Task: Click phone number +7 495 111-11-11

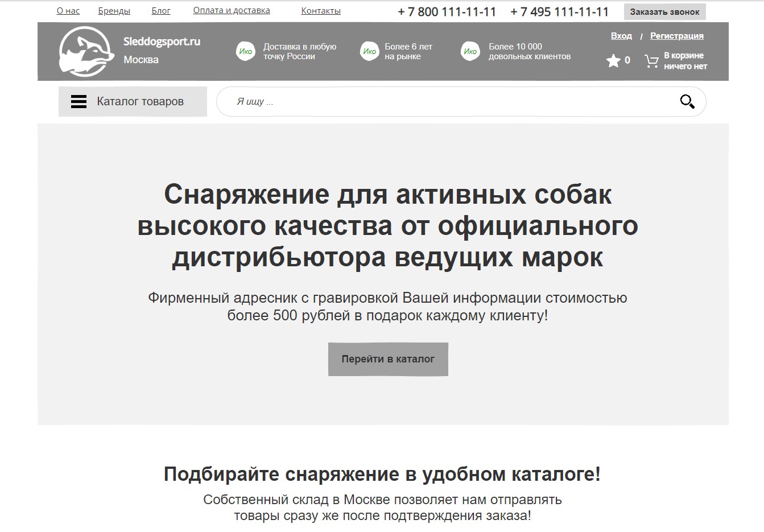Action: coord(560,12)
